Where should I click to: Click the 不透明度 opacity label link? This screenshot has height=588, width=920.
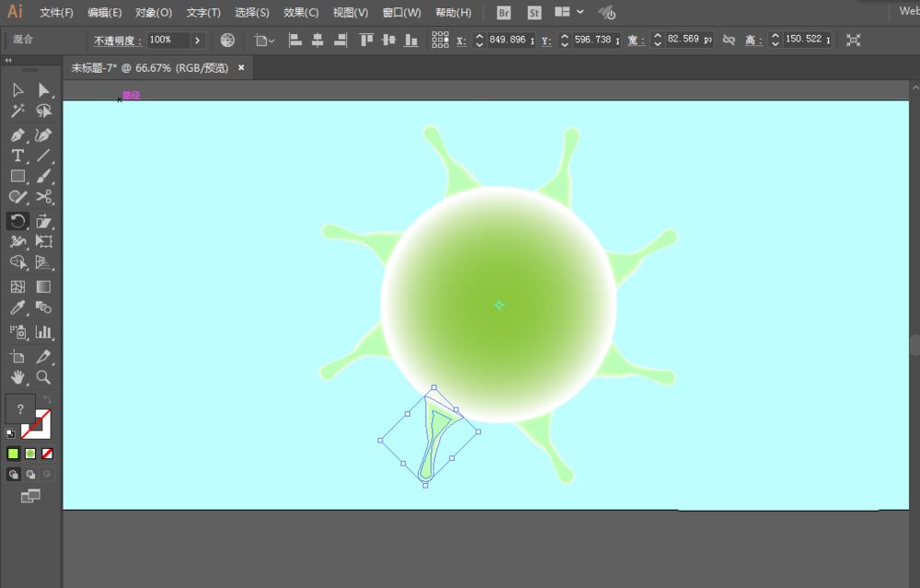click(x=117, y=40)
